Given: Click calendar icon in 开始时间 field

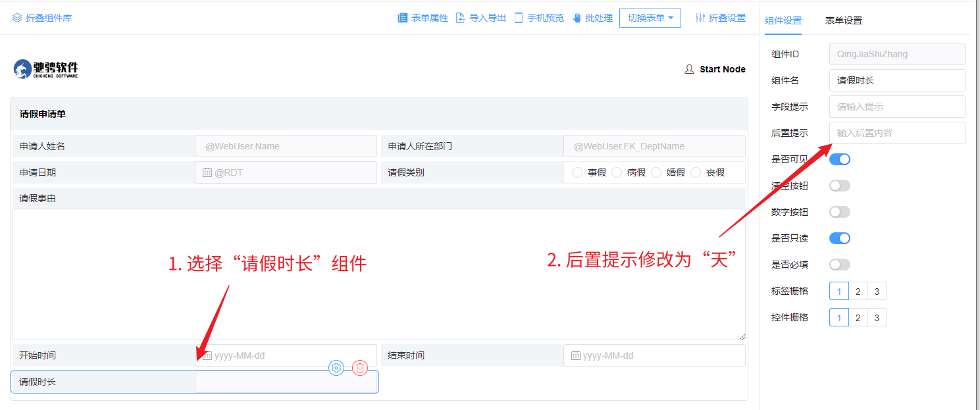Looking at the screenshot, I should pyautogui.click(x=207, y=355).
